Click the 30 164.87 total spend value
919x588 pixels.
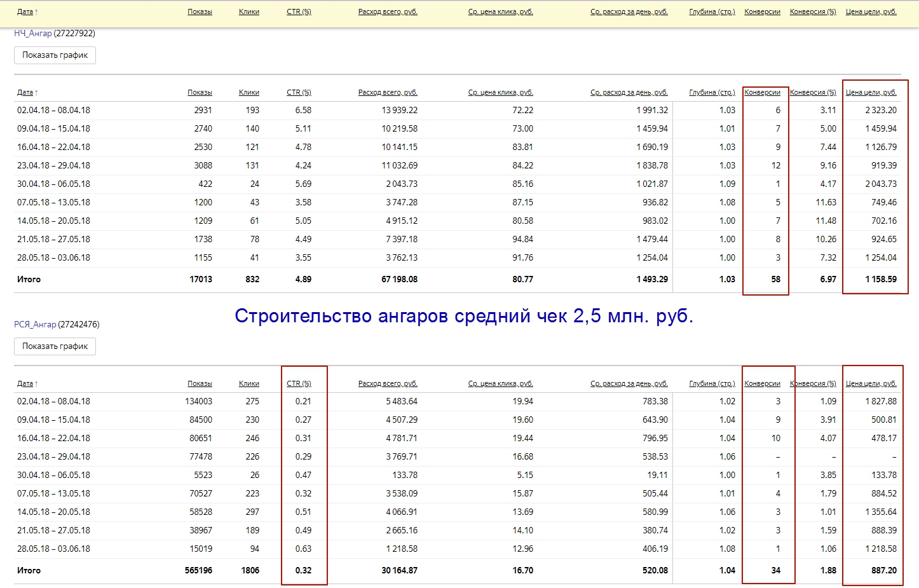pos(399,570)
